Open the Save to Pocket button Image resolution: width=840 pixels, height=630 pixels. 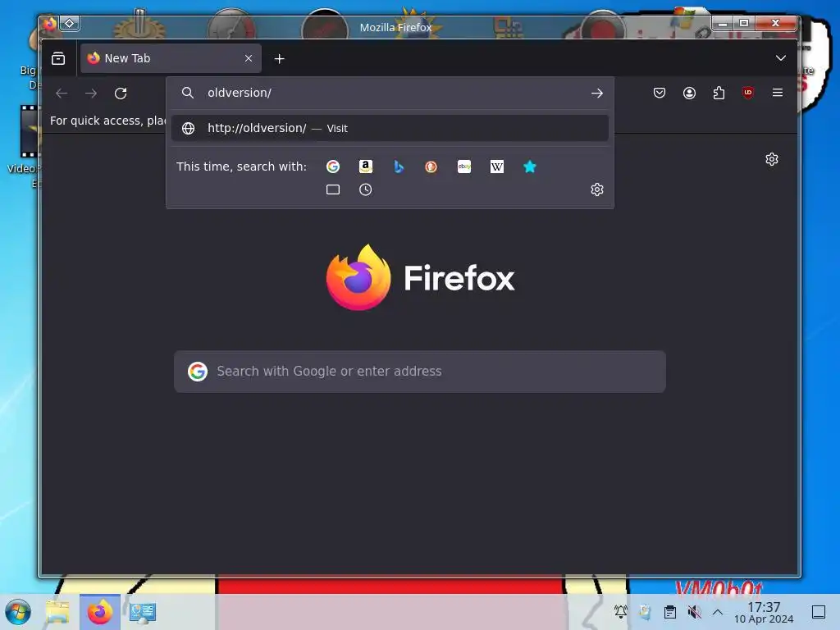point(660,94)
